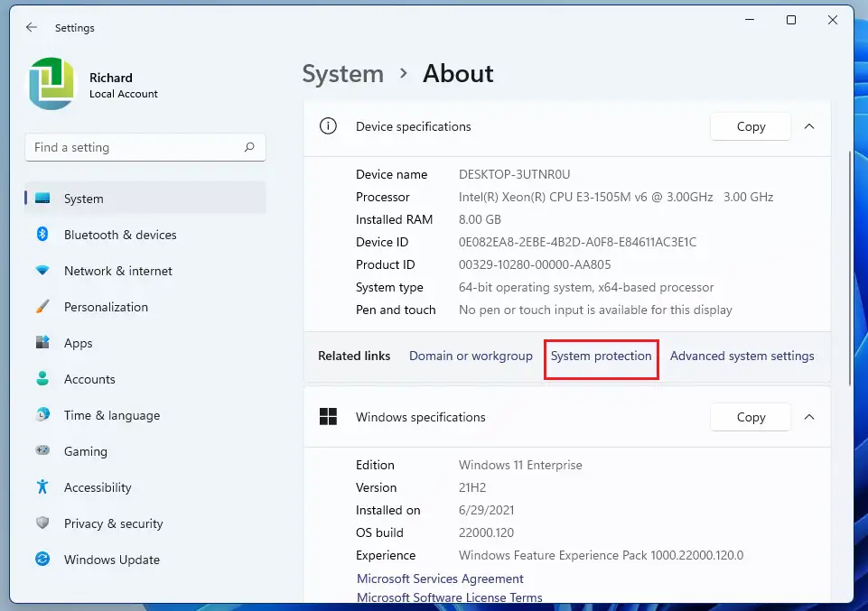Open the System protection link
This screenshot has height=611, width=868.
coord(601,356)
